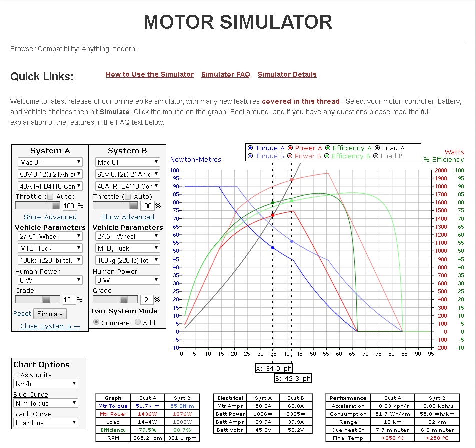Click the Black Curve label
476x448 pixels.
point(32,414)
